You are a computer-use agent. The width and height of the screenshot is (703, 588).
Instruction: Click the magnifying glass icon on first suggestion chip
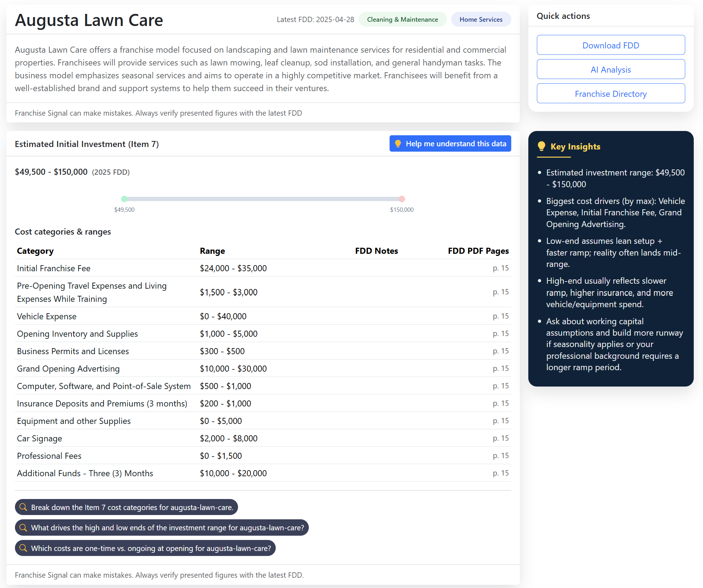click(23, 507)
